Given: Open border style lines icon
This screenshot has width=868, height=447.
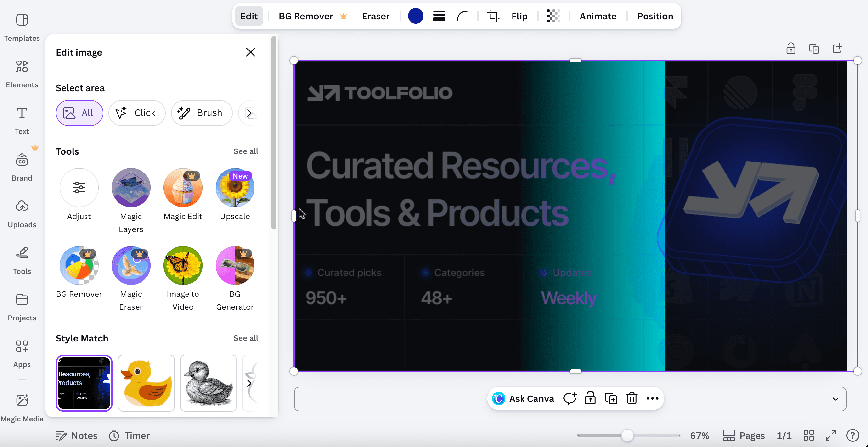Looking at the screenshot, I should point(439,16).
